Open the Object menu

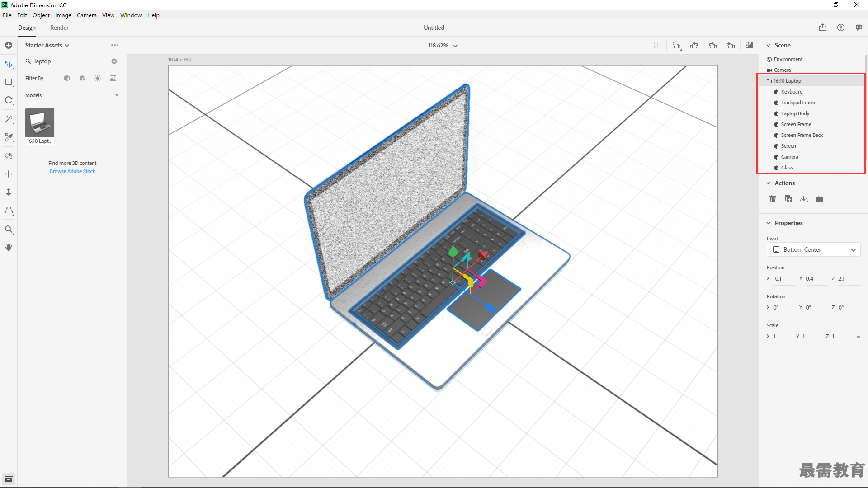pyautogui.click(x=41, y=15)
